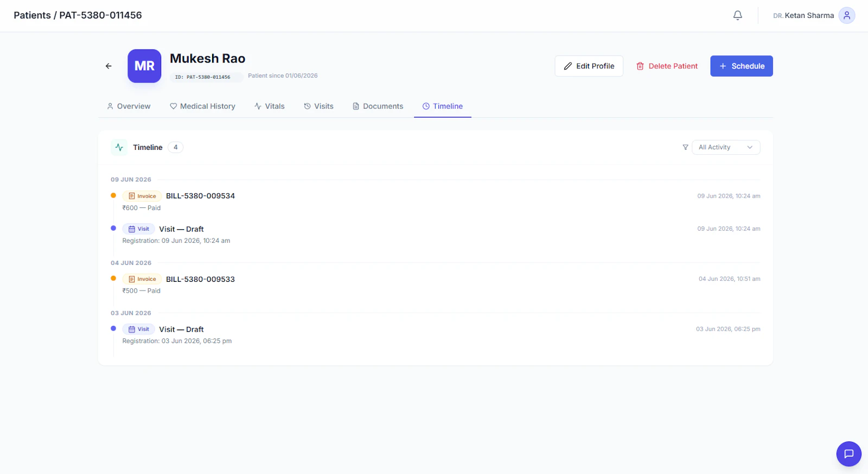
Task: Click the 03 JUN 2026 date header
Action: [x=131, y=313]
